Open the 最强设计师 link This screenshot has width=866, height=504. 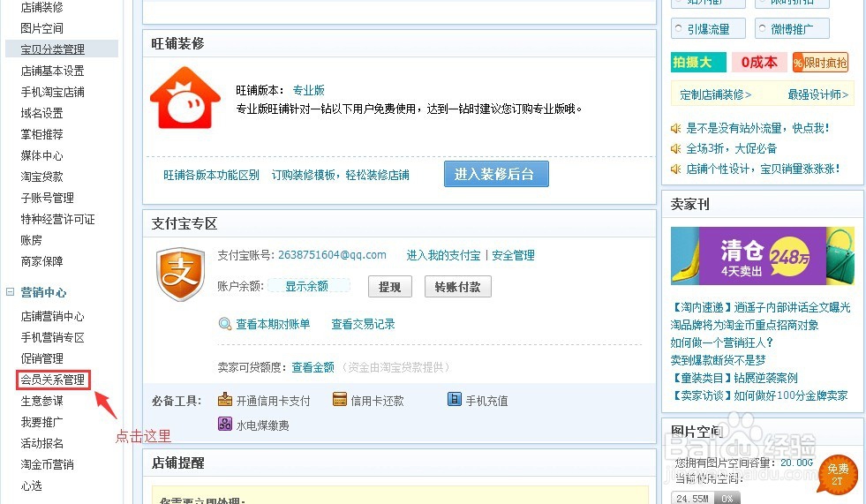(x=818, y=94)
